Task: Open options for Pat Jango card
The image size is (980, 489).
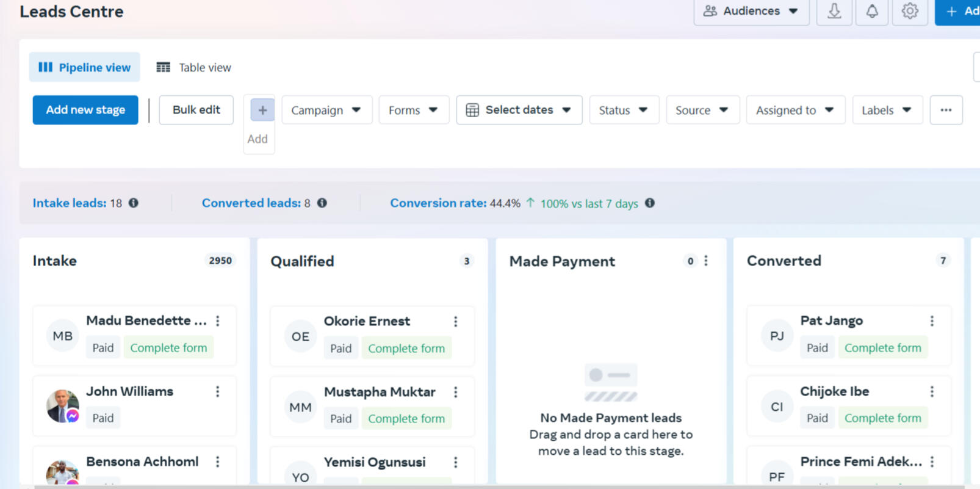Action: click(932, 321)
